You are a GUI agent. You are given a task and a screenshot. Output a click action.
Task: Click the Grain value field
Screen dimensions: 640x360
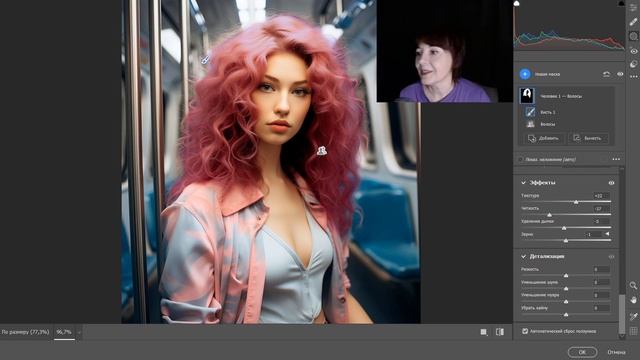point(594,234)
